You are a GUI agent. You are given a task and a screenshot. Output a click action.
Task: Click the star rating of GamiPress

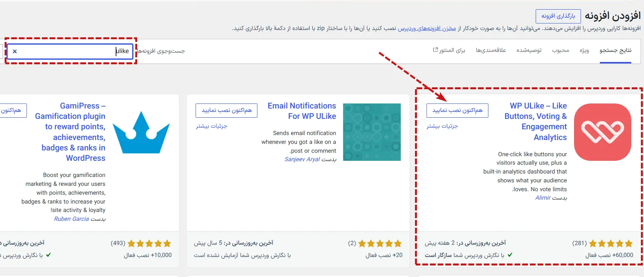[x=149, y=244]
